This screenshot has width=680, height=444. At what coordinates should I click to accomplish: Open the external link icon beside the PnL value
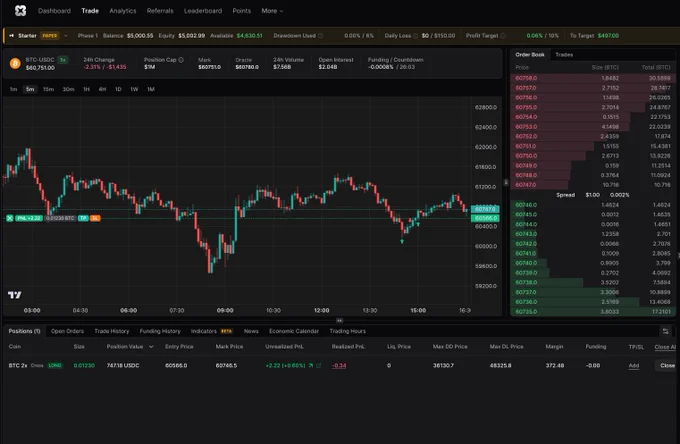pos(319,366)
